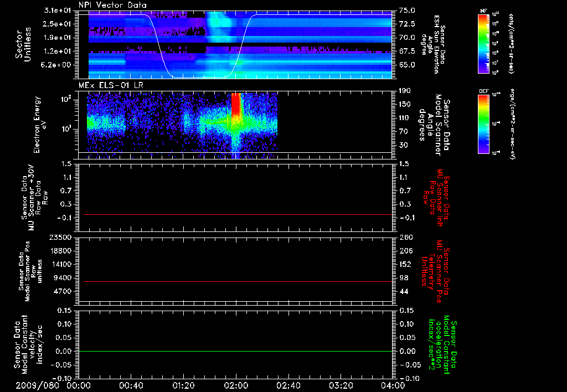567x392 pixels.
Task: Click the 44 telemetry tick label
Action: 403,291
